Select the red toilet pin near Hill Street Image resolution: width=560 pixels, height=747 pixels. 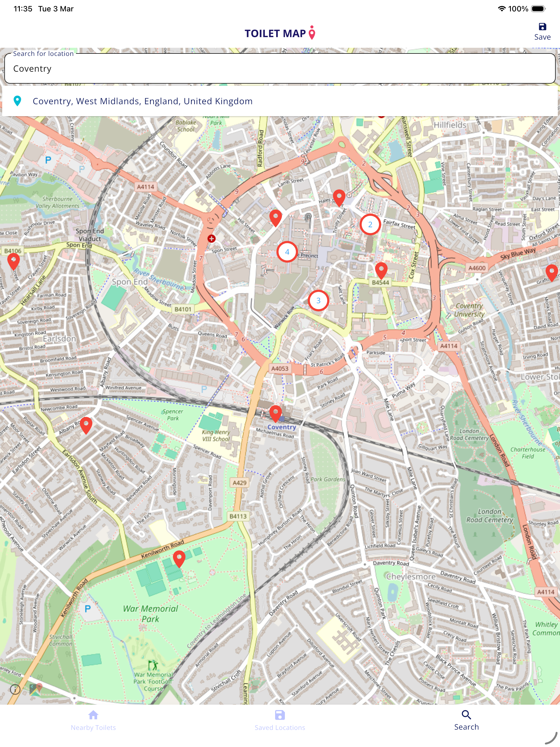click(275, 218)
